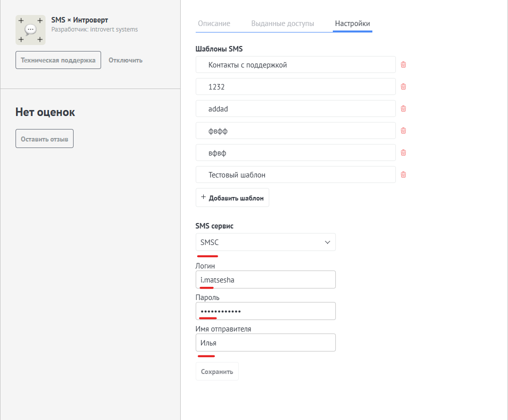Delete the 'Тестовый шаблон' template

pyautogui.click(x=403, y=174)
